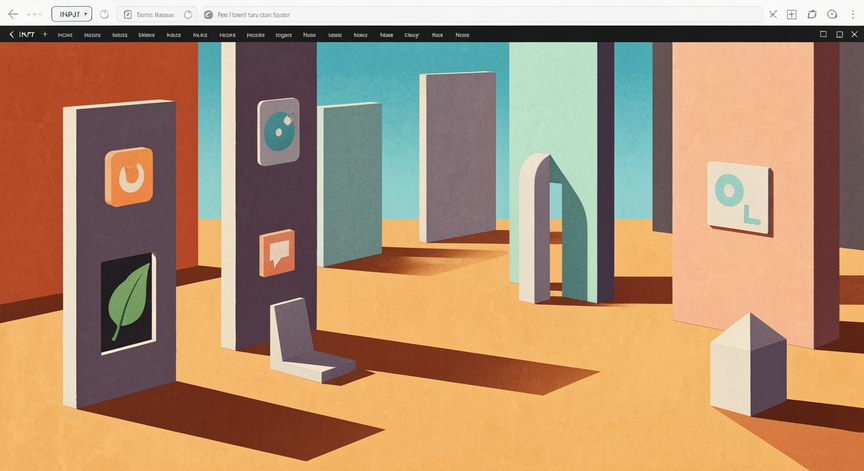This screenshot has width=864, height=471.
Task: Collapse using the chevron left of INFT
Action: [12, 34]
